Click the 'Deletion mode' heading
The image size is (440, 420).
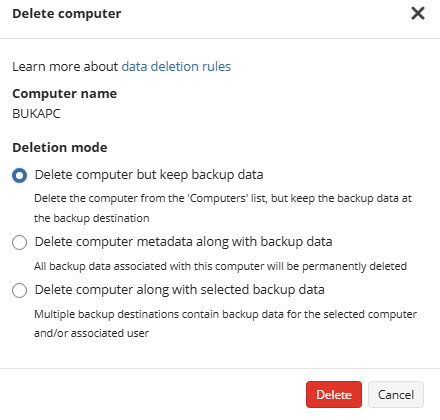tap(60, 147)
